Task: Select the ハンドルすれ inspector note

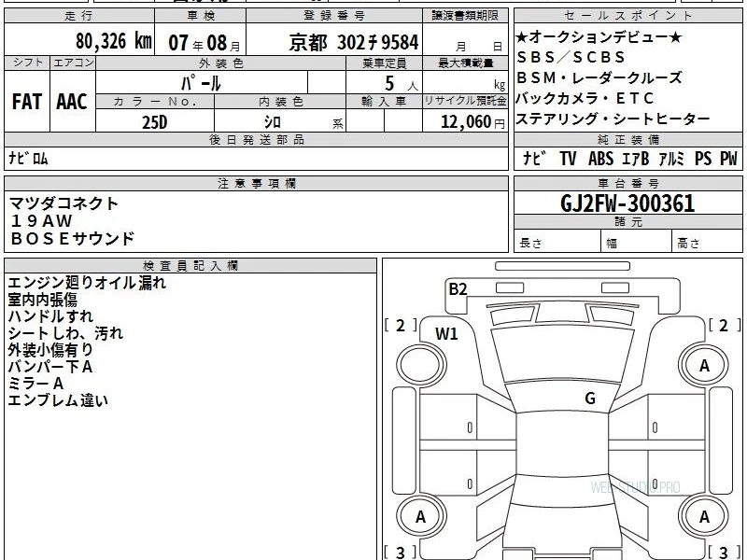Action: point(51,316)
